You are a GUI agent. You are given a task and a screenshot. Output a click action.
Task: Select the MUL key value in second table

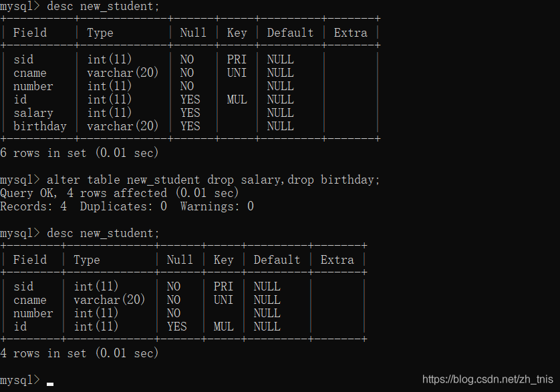click(x=223, y=327)
